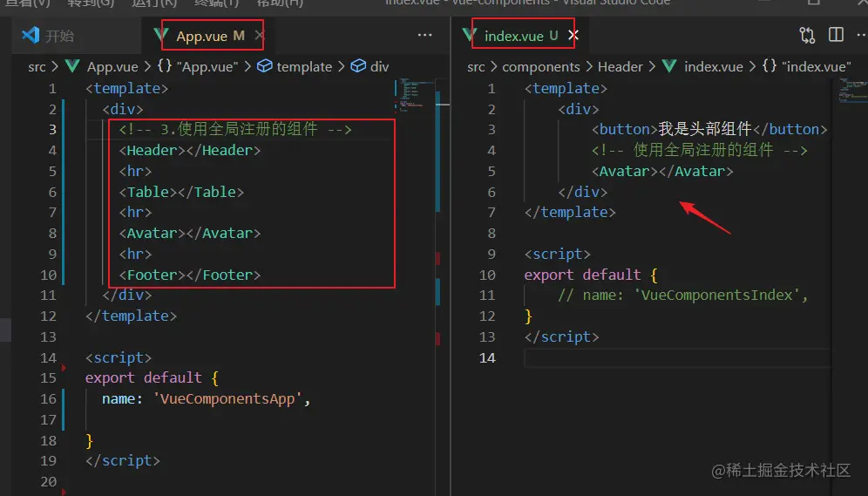Open App.vue file breadcrumb with Vue icon
The height and width of the screenshot is (496, 868).
pyautogui.click(x=102, y=67)
